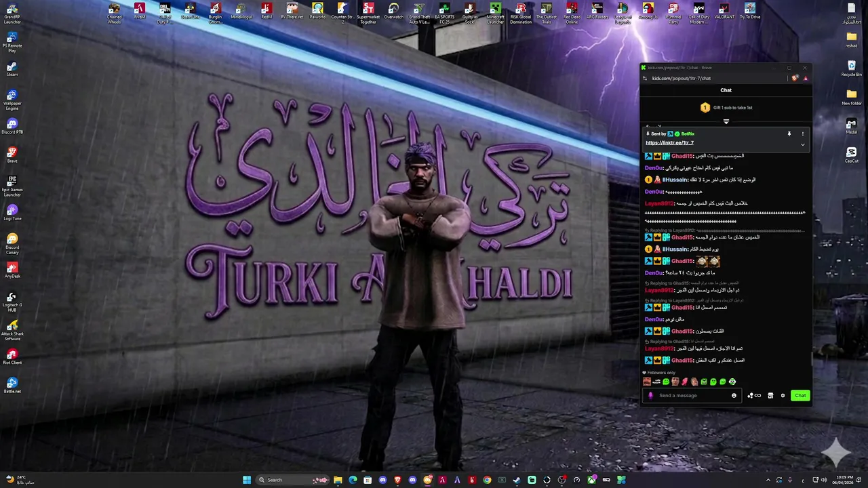Open the Logi Tune shortcut

(x=12, y=213)
